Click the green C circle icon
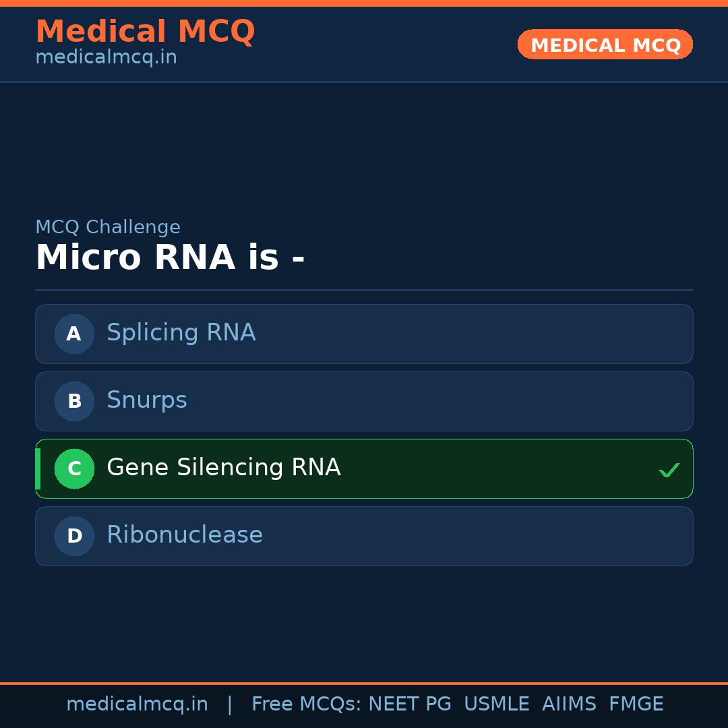This screenshot has height=728, width=728. point(74,468)
